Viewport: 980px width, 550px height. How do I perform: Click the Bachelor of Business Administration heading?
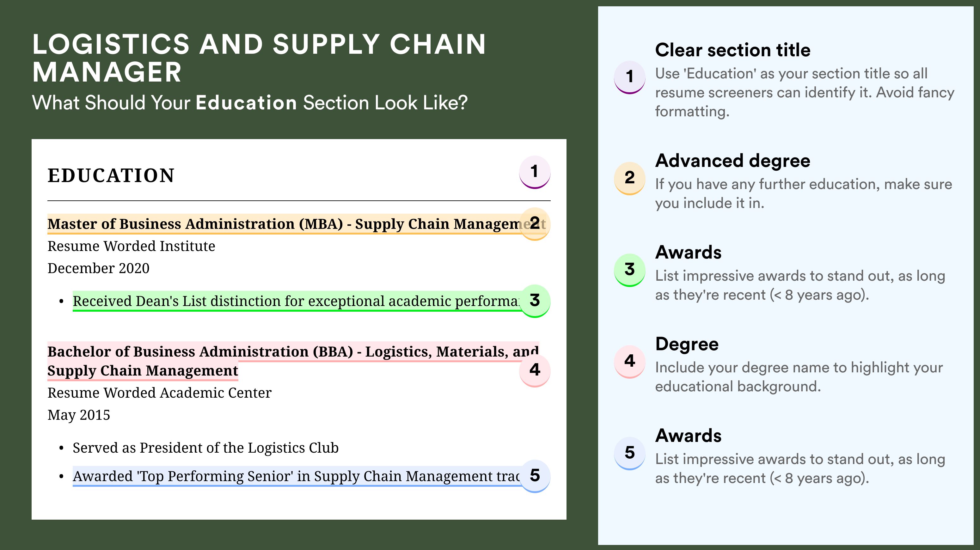coord(293,361)
